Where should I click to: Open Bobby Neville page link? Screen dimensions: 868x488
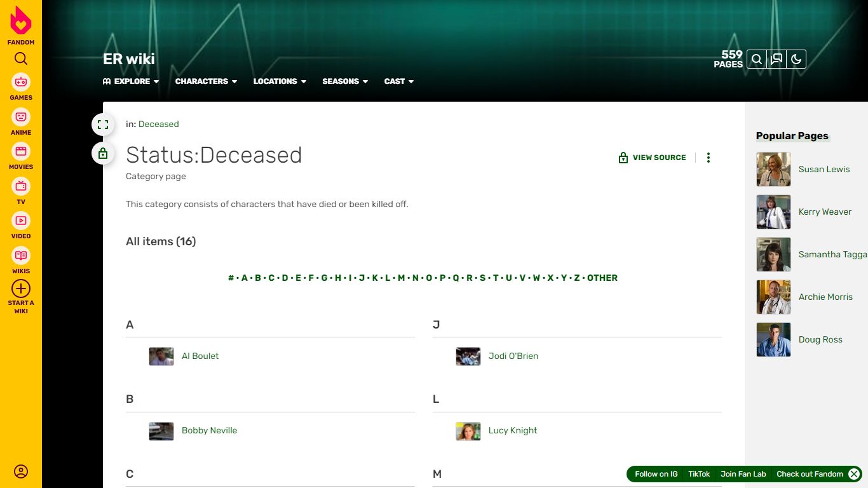[x=209, y=430]
